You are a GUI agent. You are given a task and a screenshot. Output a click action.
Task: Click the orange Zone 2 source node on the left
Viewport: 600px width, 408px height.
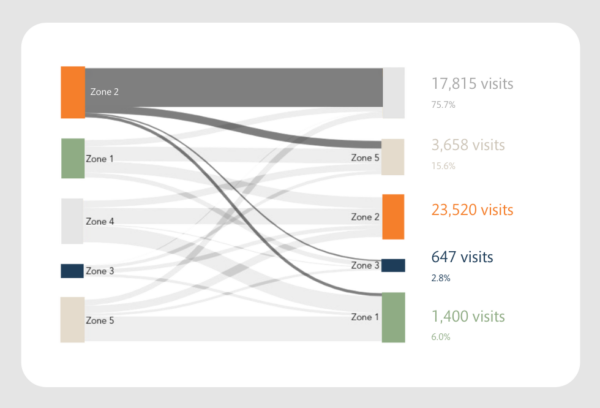pyautogui.click(x=72, y=92)
